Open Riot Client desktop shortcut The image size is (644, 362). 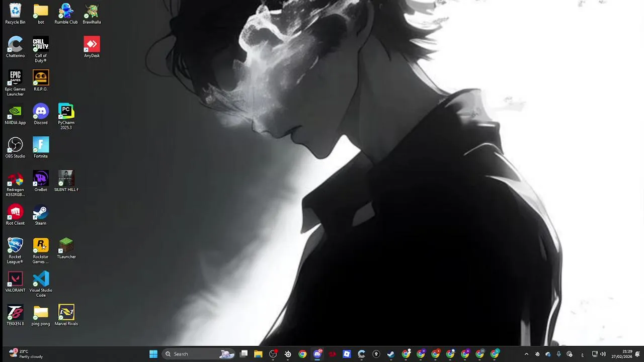15,215
